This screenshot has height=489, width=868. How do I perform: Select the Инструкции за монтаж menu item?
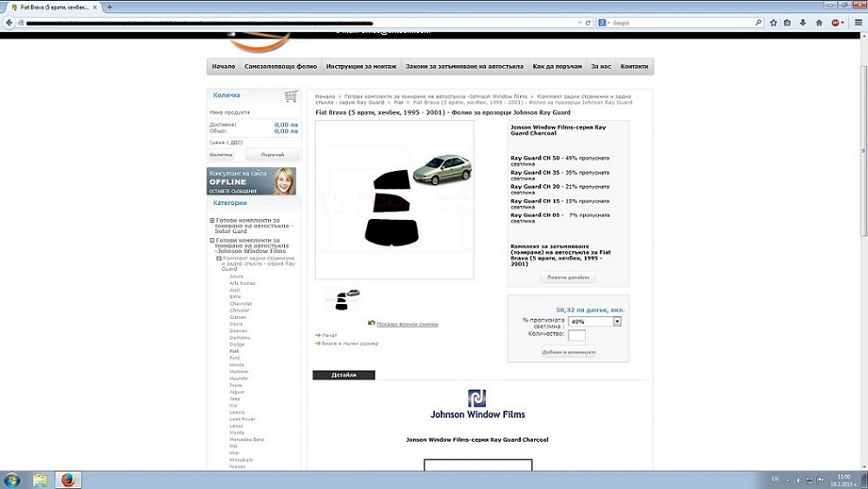361,67
